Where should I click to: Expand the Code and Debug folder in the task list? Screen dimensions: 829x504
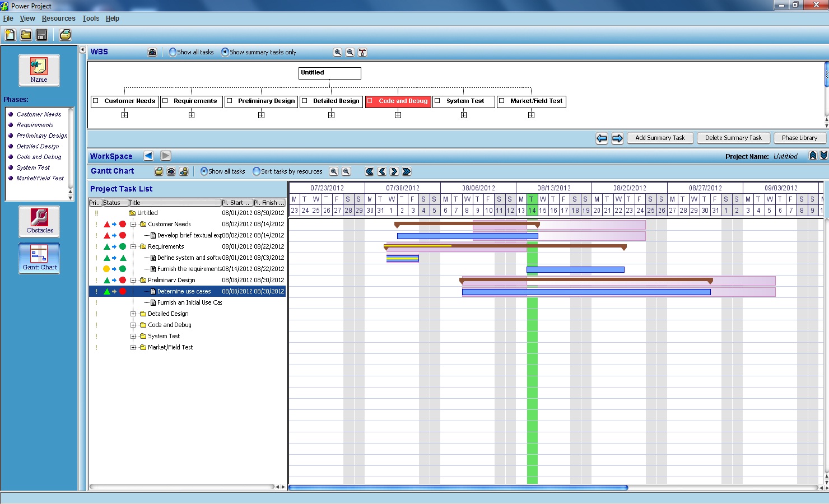[x=133, y=325]
